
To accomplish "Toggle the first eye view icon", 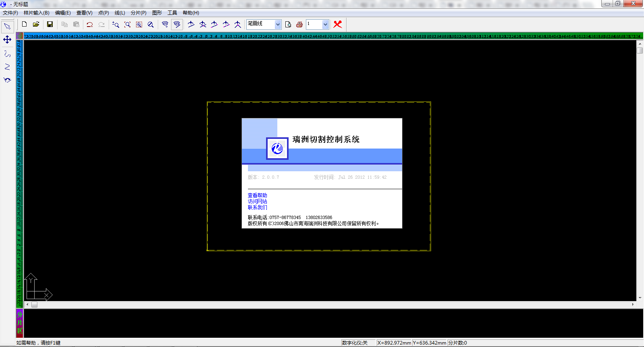I will pos(165,25).
